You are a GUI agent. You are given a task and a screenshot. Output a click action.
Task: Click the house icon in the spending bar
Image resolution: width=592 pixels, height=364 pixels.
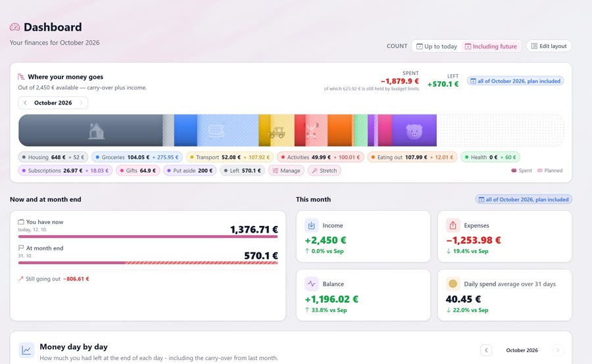click(96, 131)
